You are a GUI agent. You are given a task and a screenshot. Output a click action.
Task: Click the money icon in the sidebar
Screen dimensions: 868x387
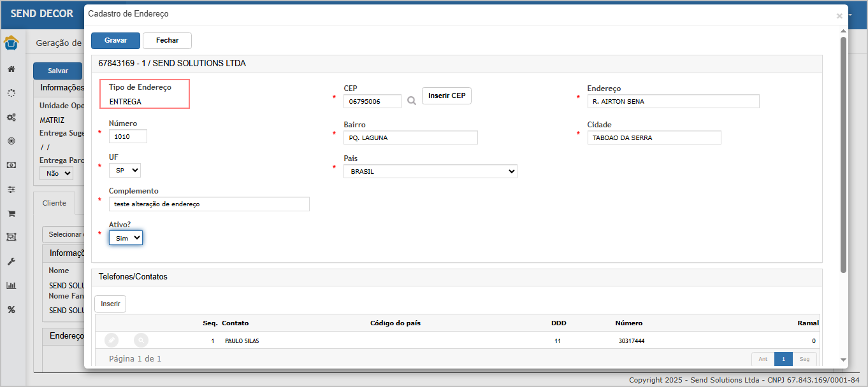11,165
